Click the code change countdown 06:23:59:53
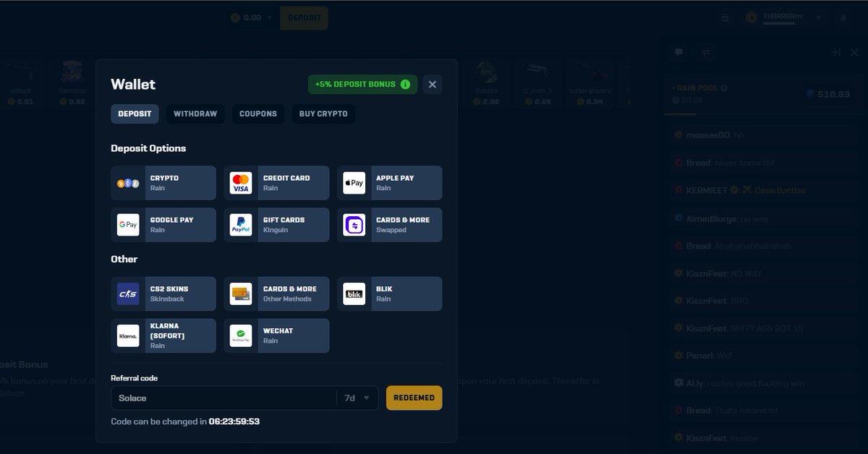This screenshot has width=868, height=454. 234,421
